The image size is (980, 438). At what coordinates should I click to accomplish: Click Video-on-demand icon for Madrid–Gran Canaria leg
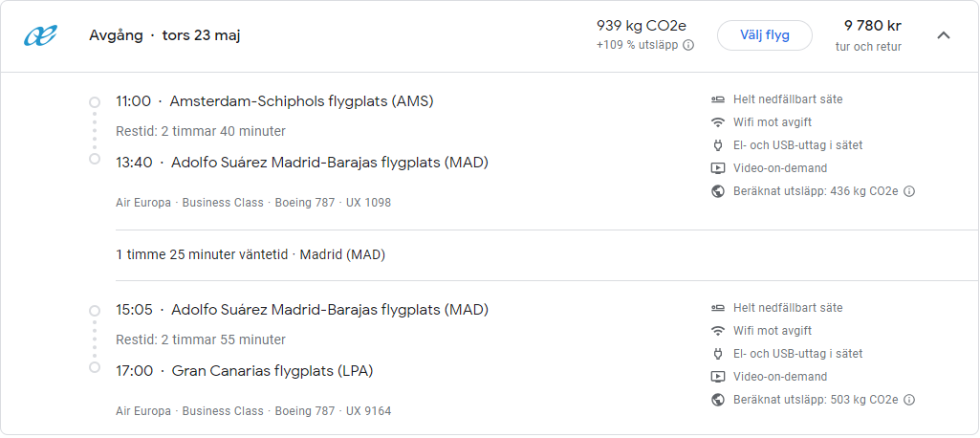tap(718, 377)
